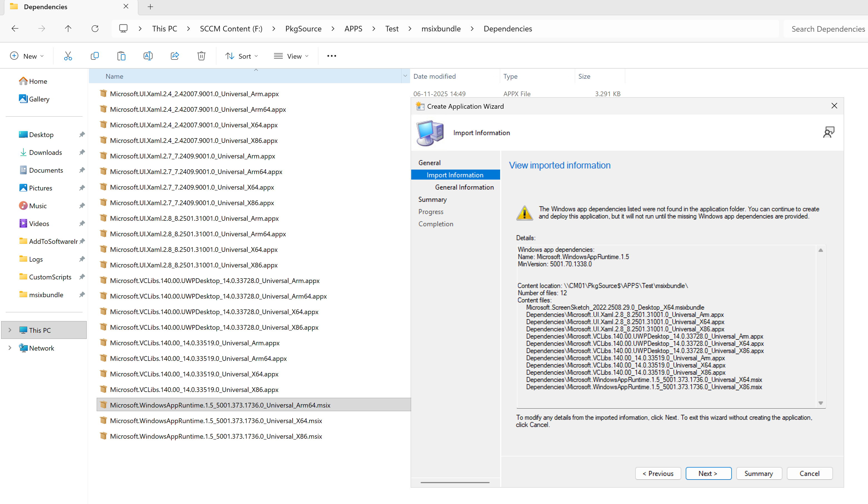Select the Summary step in wizard sidebar
Screen dimensions: 868x504
pyautogui.click(x=432, y=200)
